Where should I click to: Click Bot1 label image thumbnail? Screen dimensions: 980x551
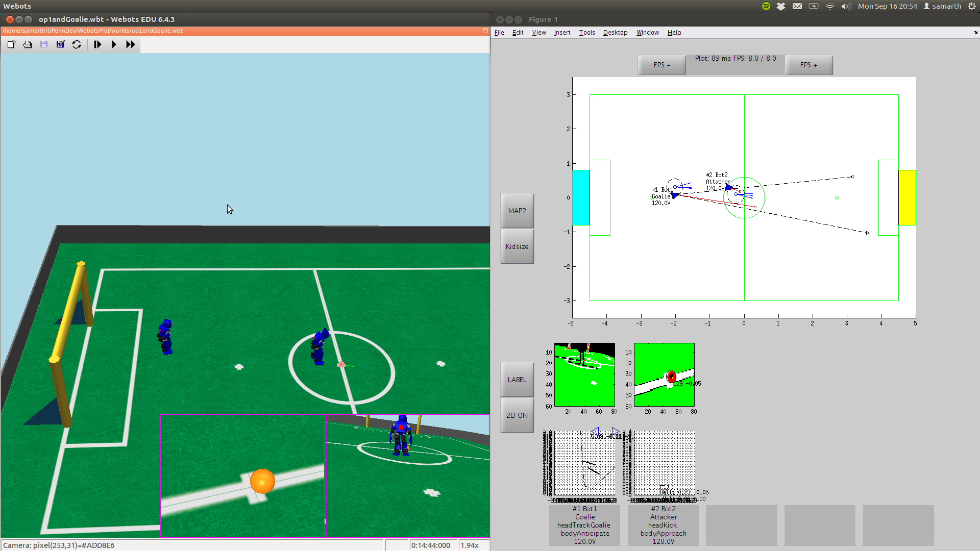coord(584,374)
